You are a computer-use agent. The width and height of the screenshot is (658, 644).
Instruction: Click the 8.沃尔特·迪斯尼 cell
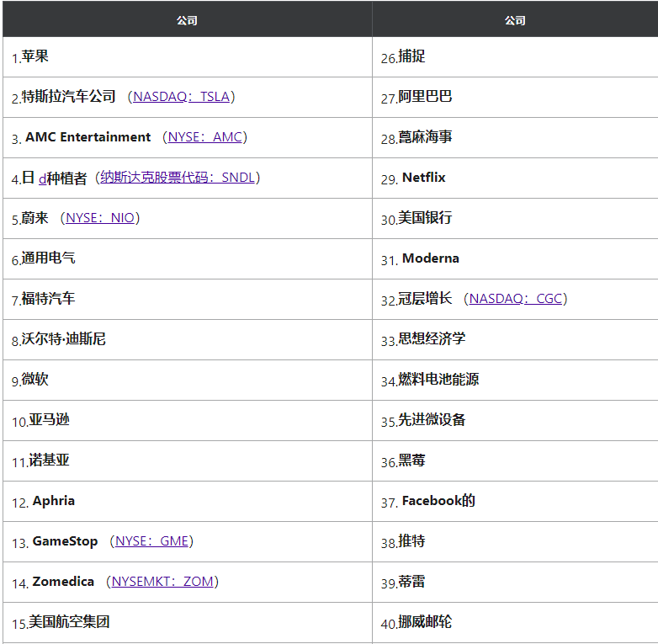pos(187,339)
